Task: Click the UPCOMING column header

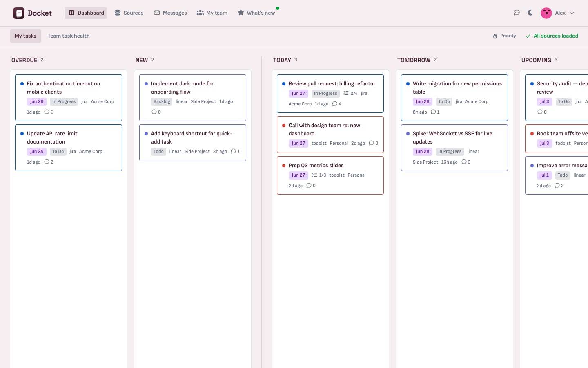Action: (x=536, y=60)
